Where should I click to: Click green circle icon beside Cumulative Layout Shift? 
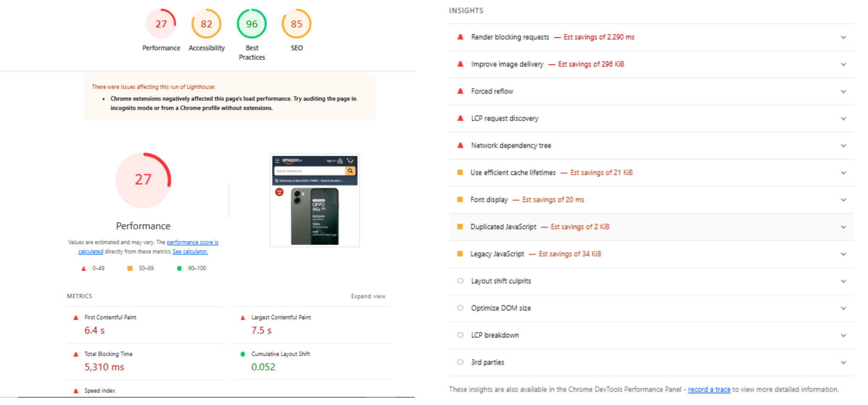[243, 354]
